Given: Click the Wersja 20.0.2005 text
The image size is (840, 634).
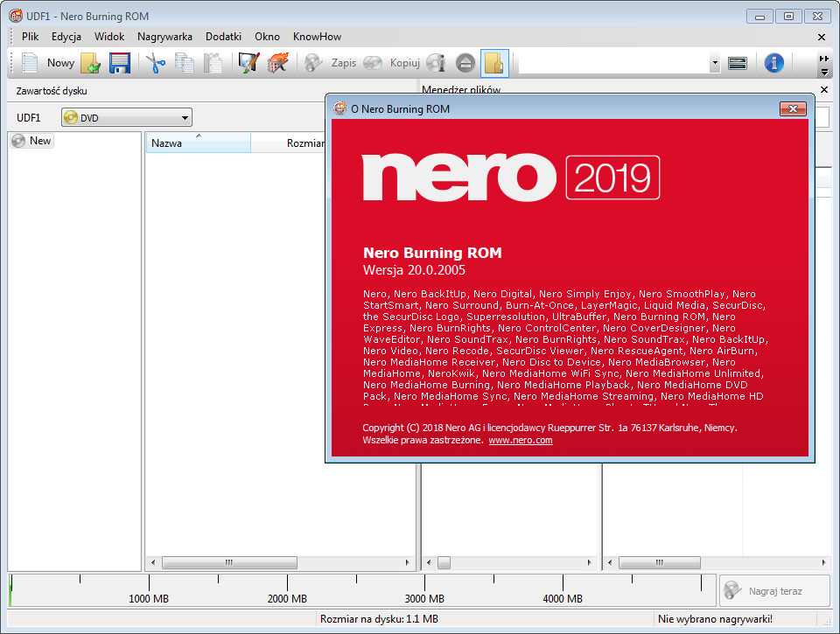Looking at the screenshot, I should tap(414, 270).
